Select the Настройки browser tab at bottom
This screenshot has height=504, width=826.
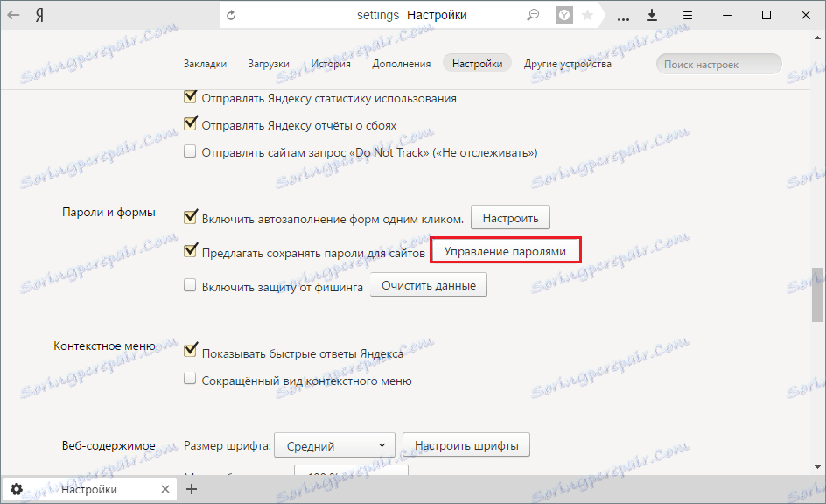point(91,489)
